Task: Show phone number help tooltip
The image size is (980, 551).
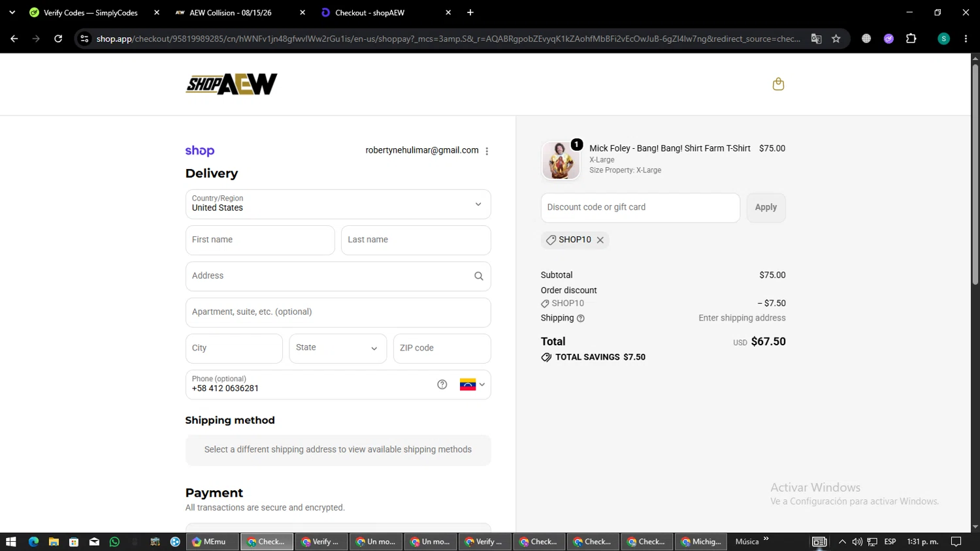Action: (x=442, y=385)
